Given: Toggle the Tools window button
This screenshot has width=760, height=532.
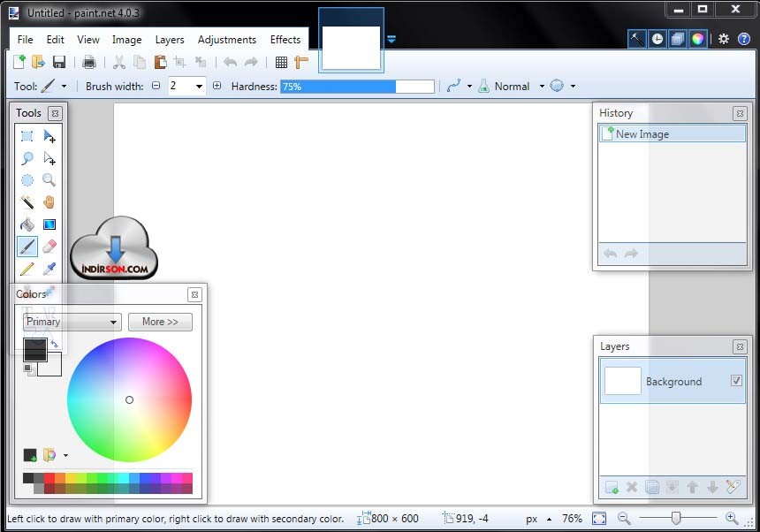Looking at the screenshot, I should [637, 39].
